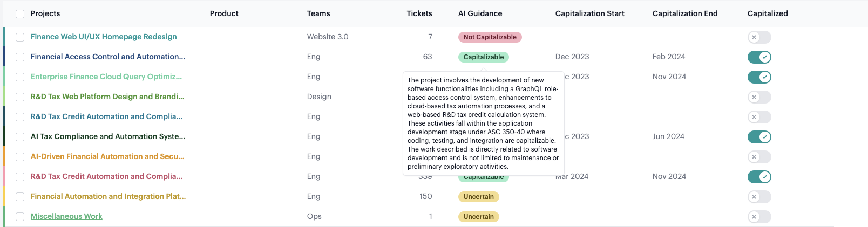Click the Website 3.0 team cell
The width and height of the screenshot is (868, 227).
[328, 37]
